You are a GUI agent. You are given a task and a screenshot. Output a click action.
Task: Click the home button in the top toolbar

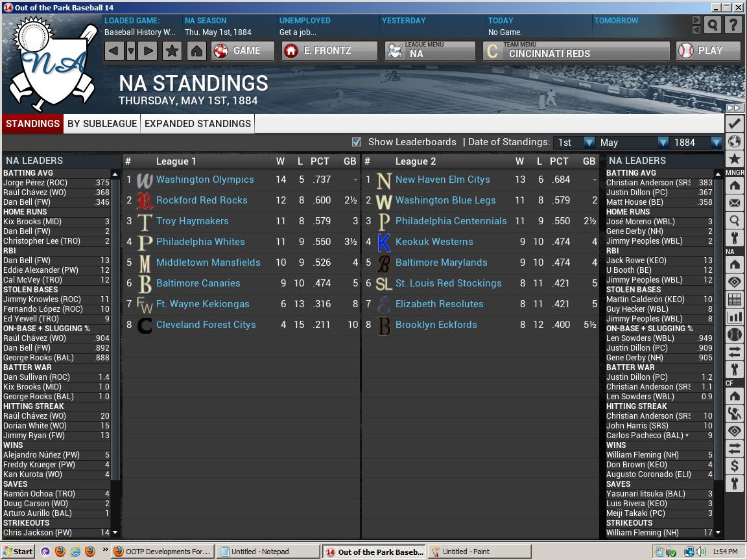196,51
